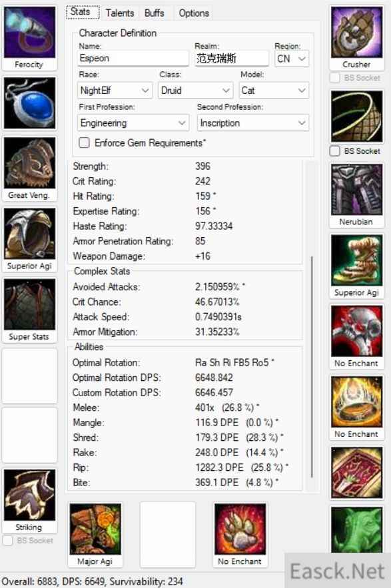Open the Buffs tab
Viewport: 391px width, 588px height.
click(x=155, y=13)
